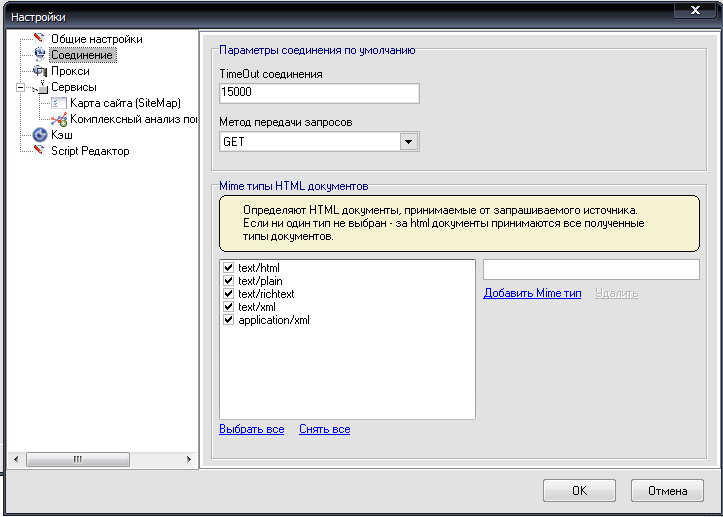Screen dimensions: 723x517
Task: Click the TimeOut соединения input field
Action: pyautogui.click(x=319, y=92)
